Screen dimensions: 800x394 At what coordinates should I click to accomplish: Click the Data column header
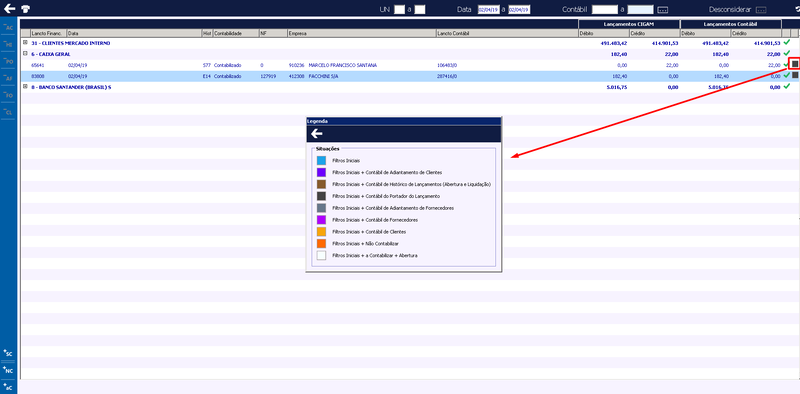click(134, 33)
